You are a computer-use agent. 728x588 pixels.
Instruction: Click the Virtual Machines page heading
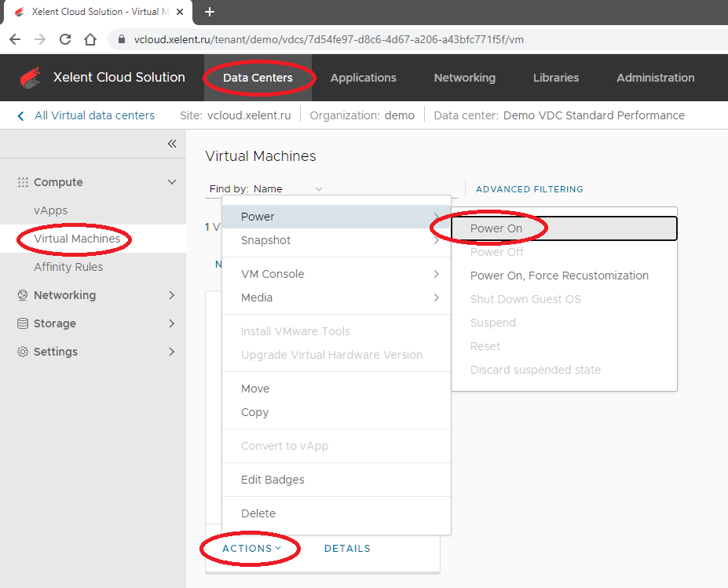[x=261, y=156]
